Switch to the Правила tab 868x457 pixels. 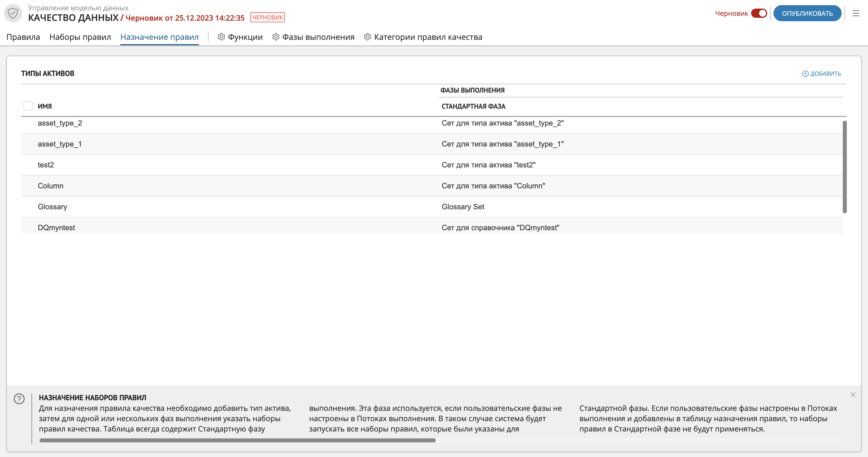pos(23,37)
